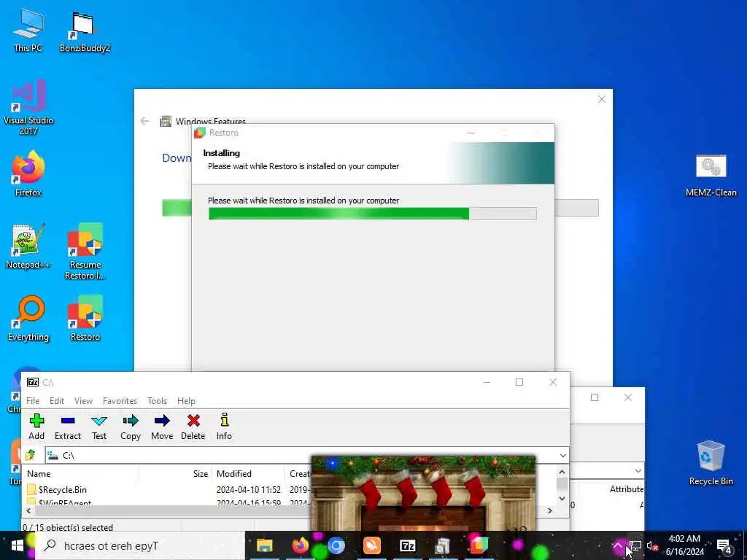Image resolution: width=747 pixels, height=560 pixels.
Task: Click the Chromium taskbar icon
Action: (336, 545)
